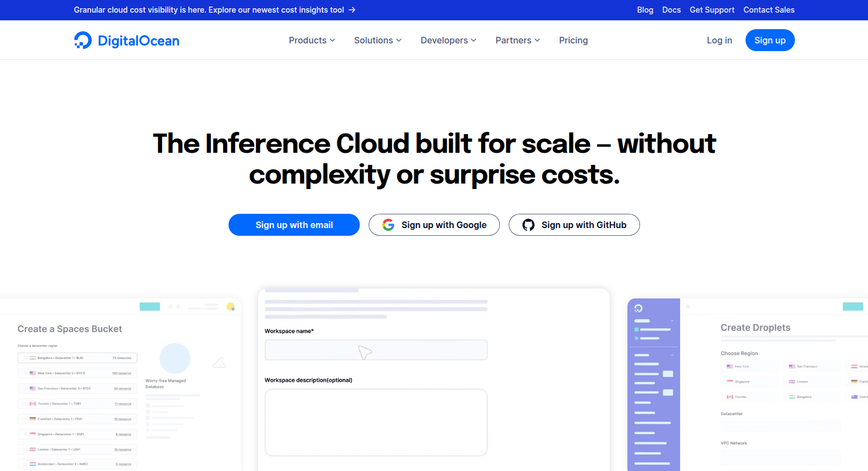Click the London Datacenter 1 LON1 row
This screenshot has width=868, height=471.
click(77, 450)
